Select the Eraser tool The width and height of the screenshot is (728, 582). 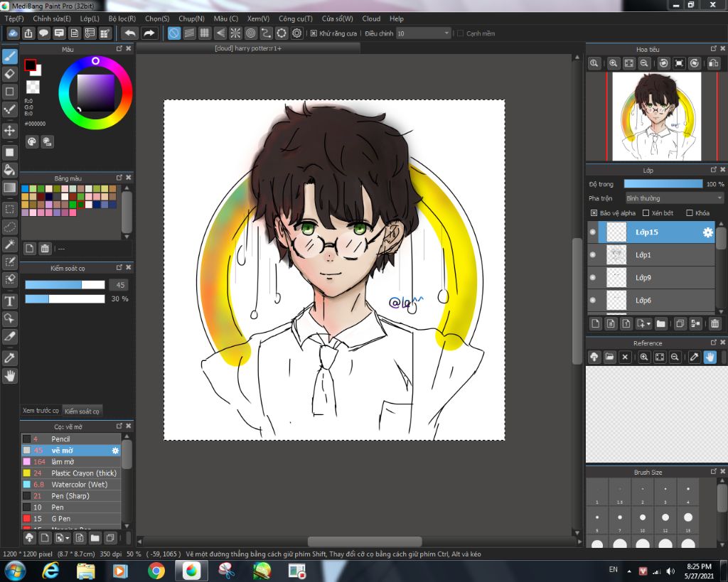(10, 74)
